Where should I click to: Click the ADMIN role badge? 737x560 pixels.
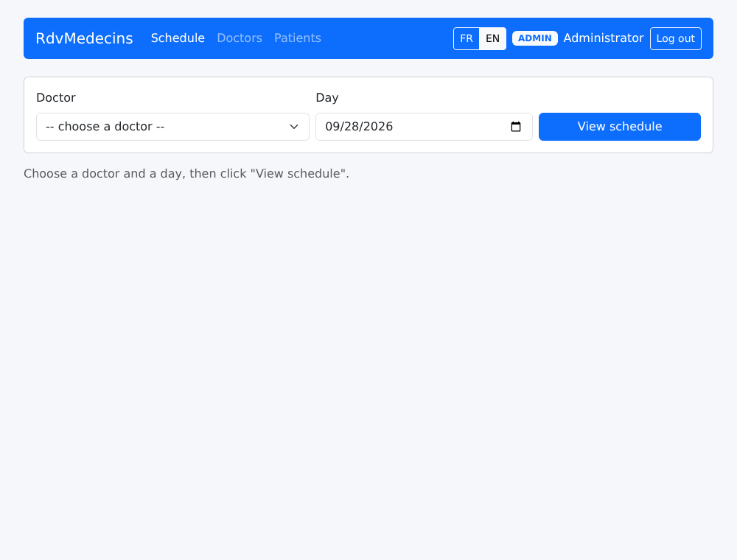coord(535,38)
